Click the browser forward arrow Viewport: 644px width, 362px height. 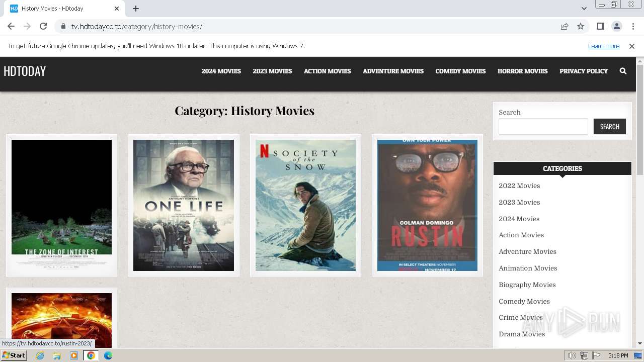27,26
